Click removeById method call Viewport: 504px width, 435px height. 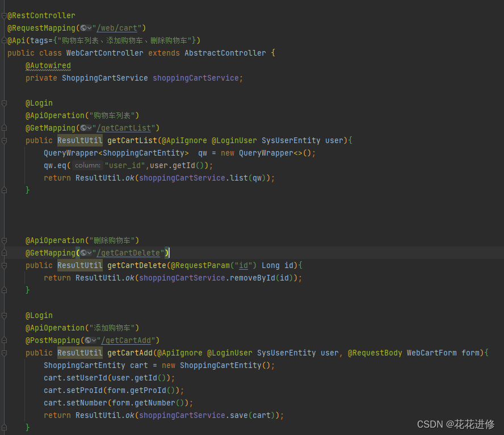pos(253,278)
